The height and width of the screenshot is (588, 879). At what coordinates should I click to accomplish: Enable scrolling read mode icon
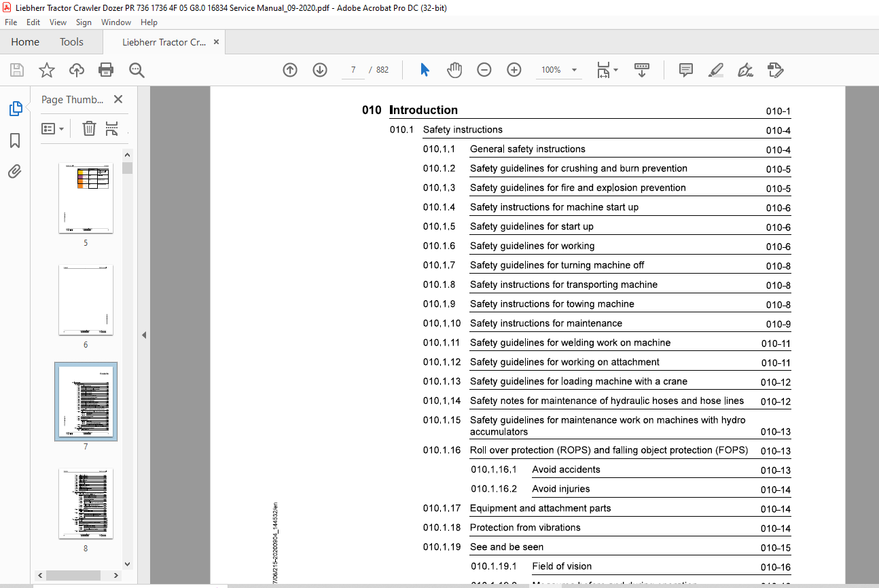click(642, 70)
